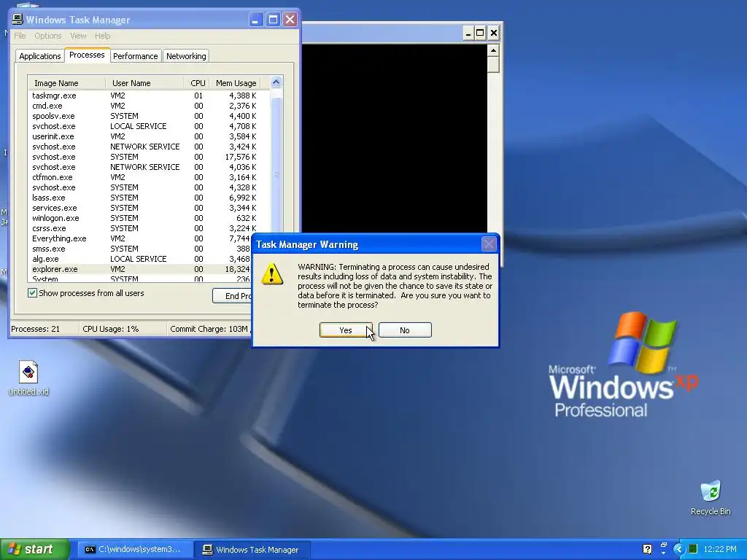Sort processes by Image Name column
This screenshot has height=560, width=747.
66,83
